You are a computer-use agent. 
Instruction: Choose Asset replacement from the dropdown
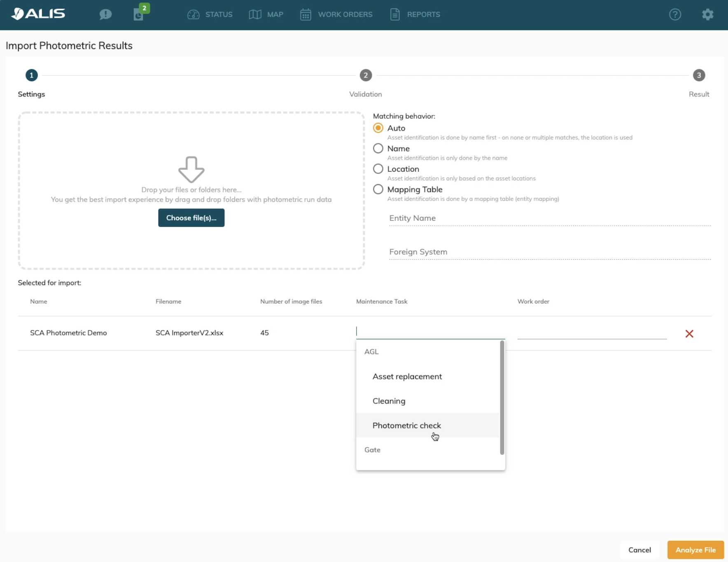[407, 376]
